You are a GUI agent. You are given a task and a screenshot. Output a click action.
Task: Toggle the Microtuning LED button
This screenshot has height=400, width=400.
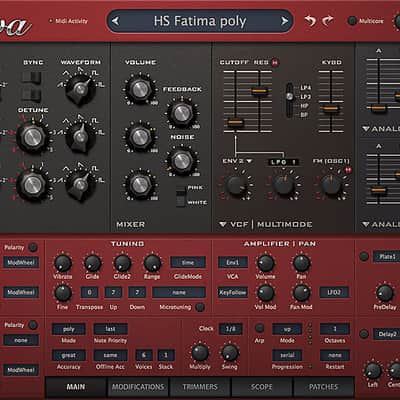click(x=200, y=307)
